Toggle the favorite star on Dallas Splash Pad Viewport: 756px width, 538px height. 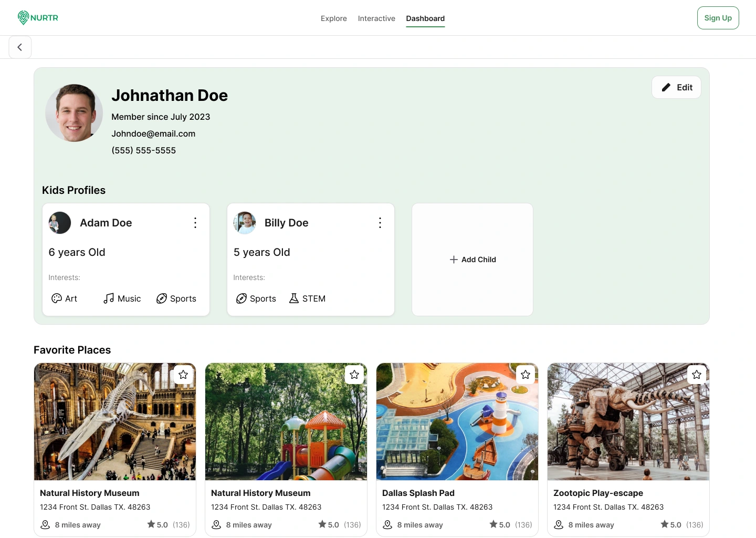pyautogui.click(x=525, y=375)
